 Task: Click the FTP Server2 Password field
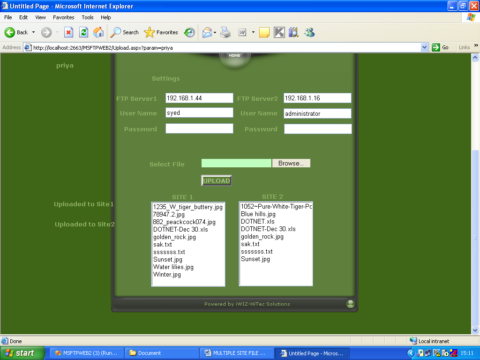click(318, 129)
